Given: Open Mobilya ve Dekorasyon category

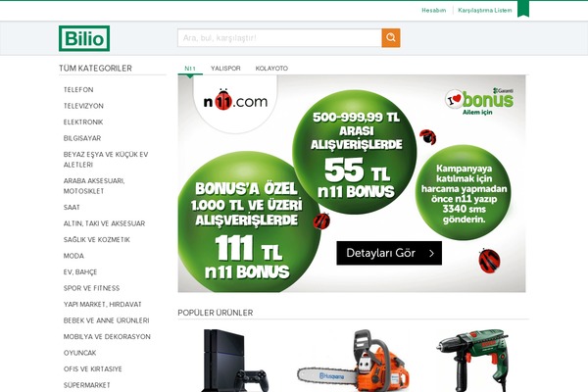Looking at the screenshot, I should pos(107,336).
